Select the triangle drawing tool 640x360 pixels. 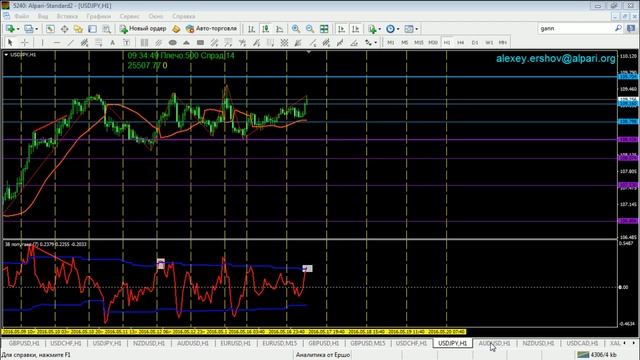(x=187, y=42)
